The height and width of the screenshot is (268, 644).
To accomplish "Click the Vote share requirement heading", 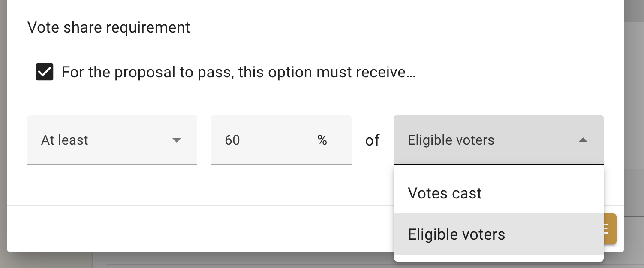I will click(108, 27).
